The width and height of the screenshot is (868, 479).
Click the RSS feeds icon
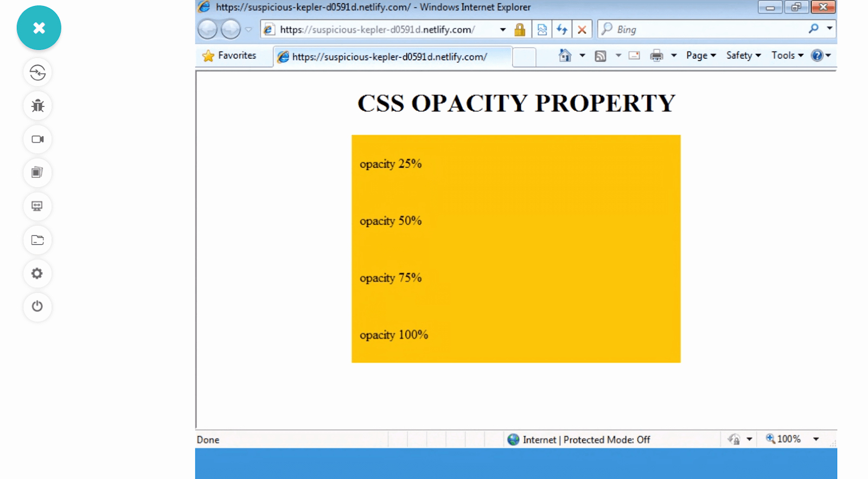click(601, 56)
